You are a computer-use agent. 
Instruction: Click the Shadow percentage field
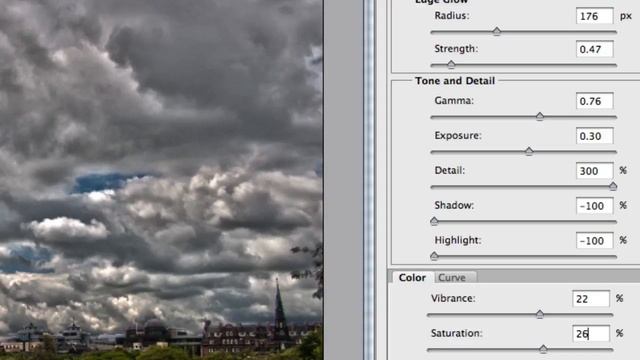pyautogui.click(x=594, y=206)
